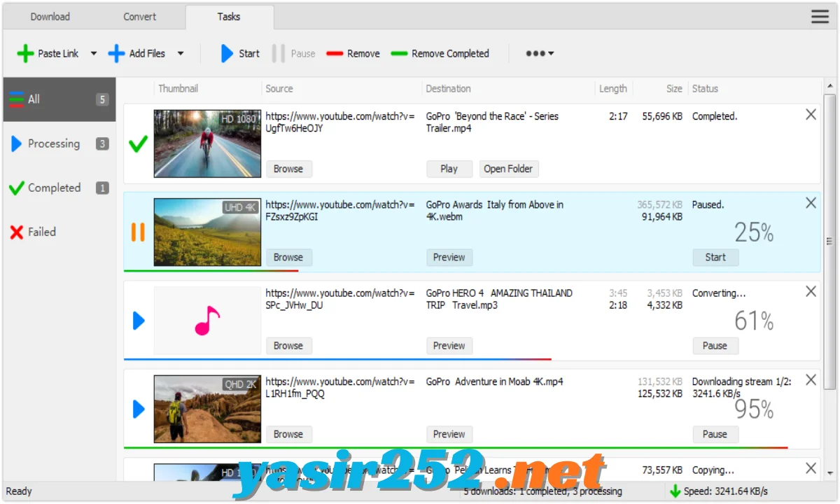840x504 pixels.
Task: Click the Adventure in Moab progress bar
Action: click(456, 447)
